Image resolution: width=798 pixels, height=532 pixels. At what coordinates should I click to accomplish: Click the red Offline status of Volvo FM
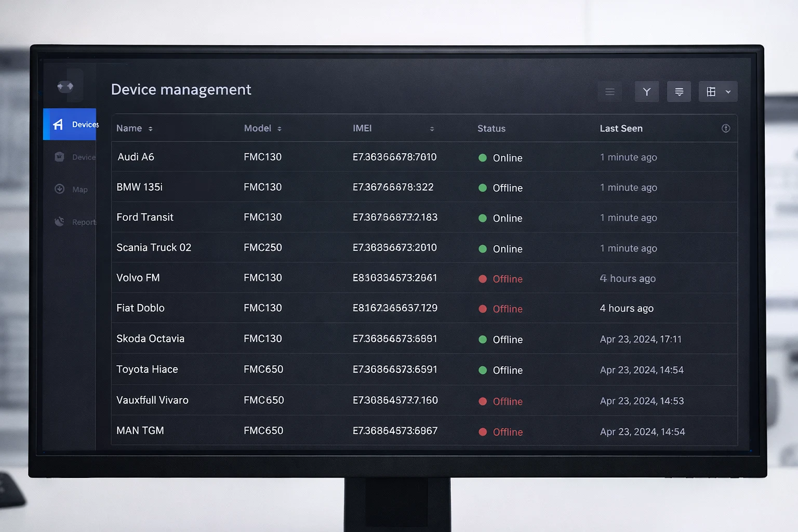pyautogui.click(x=507, y=279)
